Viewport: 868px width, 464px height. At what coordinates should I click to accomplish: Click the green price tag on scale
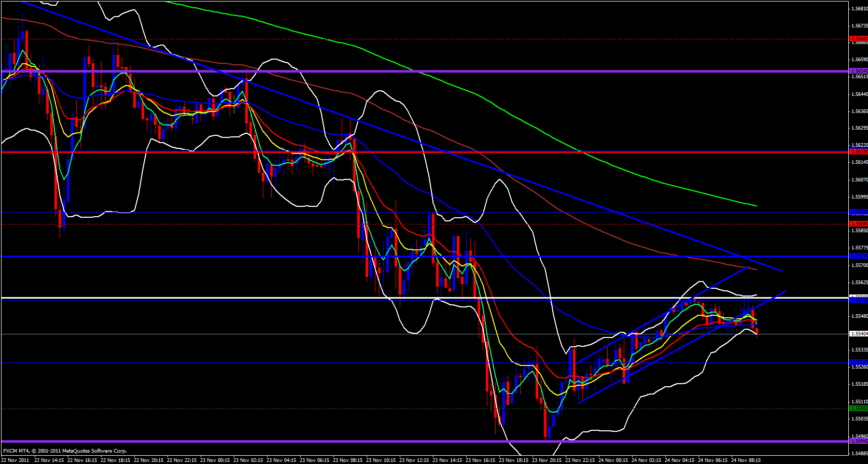click(x=859, y=409)
